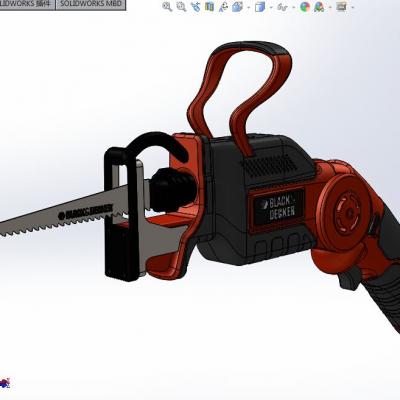The image size is (400, 400).
Task: Select the BLACK+DECKER logo plate on body
Action: pyautogui.click(x=277, y=207)
